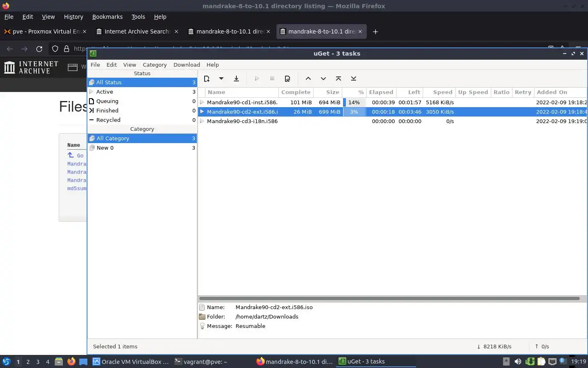Open the uGet Help menu
Screen dimensions: 588x368
click(x=213, y=65)
